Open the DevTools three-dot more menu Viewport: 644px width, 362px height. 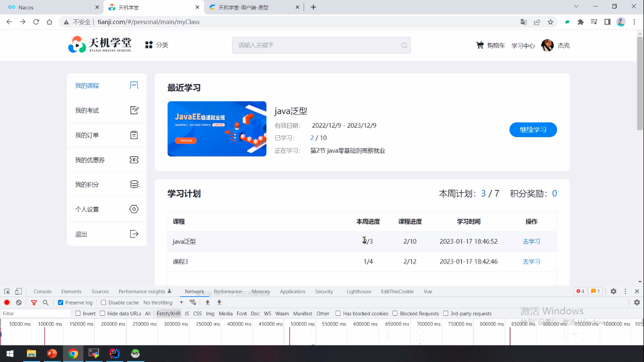point(626,291)
